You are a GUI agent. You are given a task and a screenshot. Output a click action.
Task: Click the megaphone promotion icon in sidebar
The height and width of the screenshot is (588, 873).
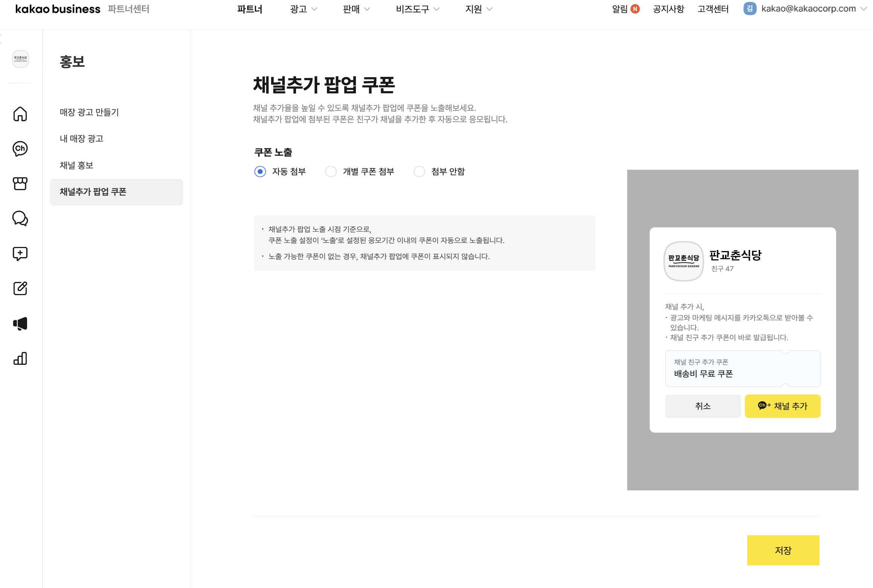pos(20,323)
